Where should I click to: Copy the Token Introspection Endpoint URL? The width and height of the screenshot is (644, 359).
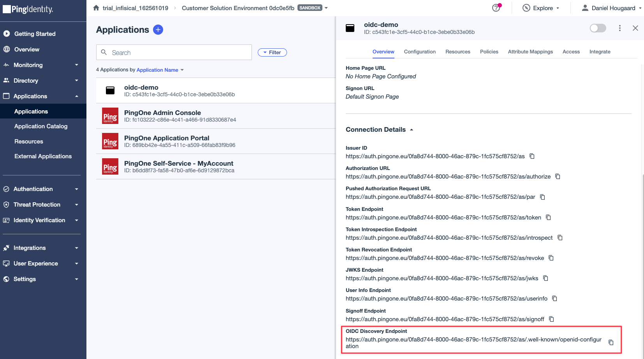tap(560, 238)
